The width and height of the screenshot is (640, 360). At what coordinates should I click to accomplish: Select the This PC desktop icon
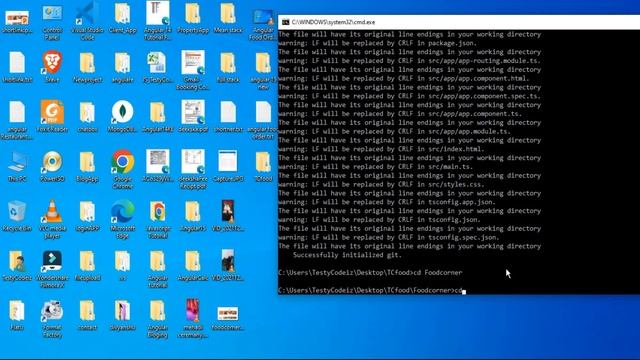[17, 166]
